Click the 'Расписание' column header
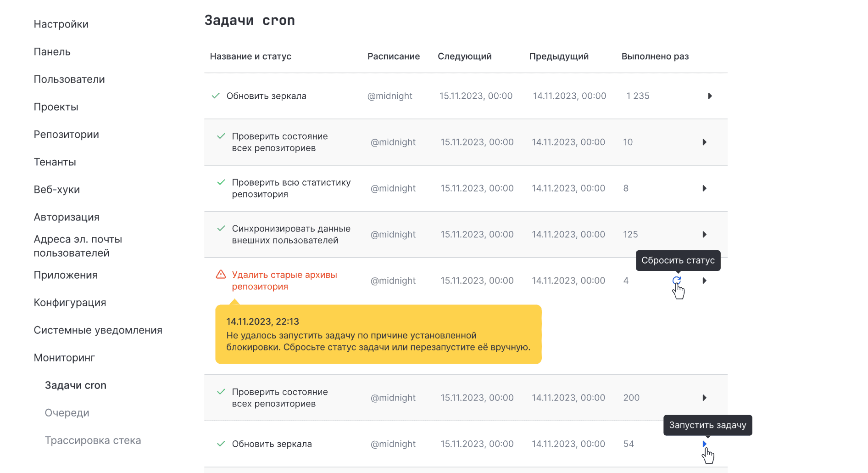Image resolution: width=868 pixels, height=473 pixels. click(x=393, y=56)
